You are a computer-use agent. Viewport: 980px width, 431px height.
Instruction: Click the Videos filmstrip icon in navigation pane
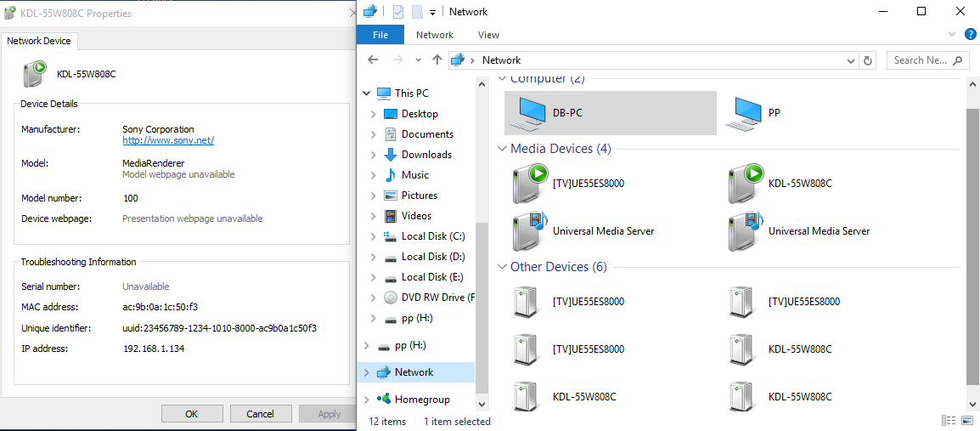click(391, 216)
